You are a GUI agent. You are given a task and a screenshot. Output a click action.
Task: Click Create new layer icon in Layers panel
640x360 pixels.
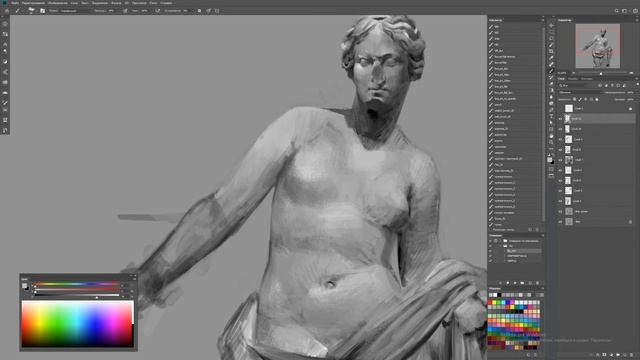point(624,355)
